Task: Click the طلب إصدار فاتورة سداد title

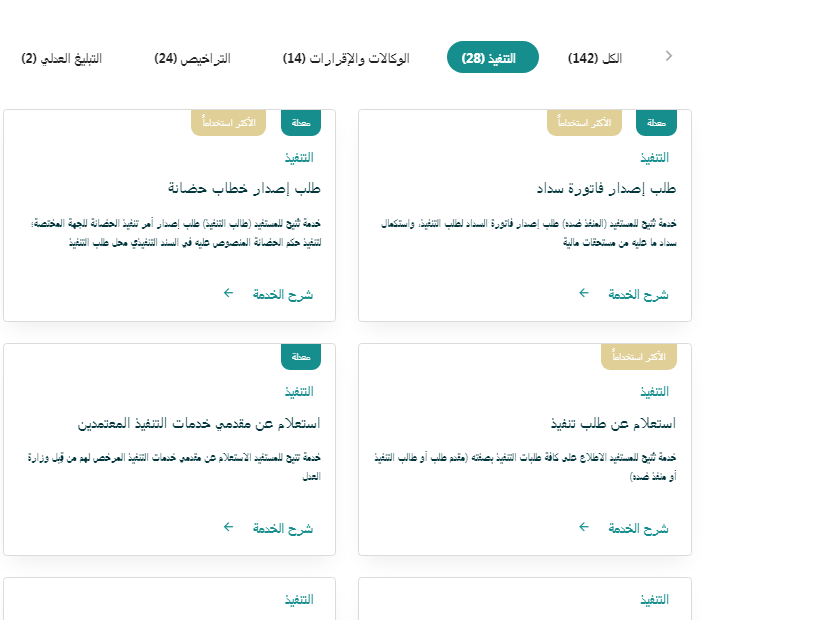Action: click(x=607, y=188)
